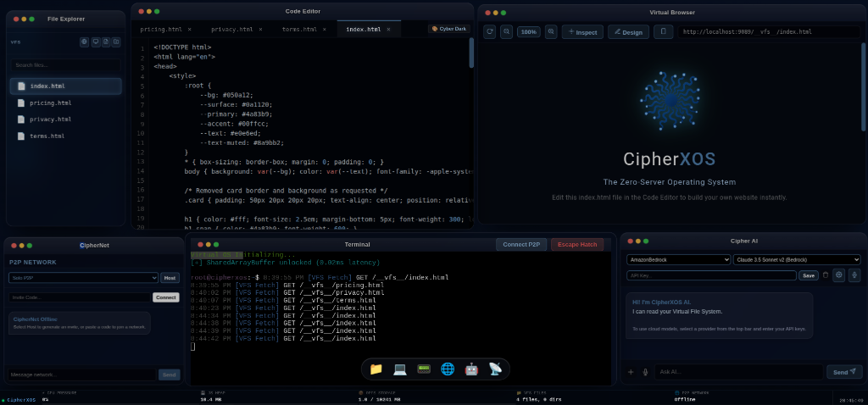Open index.html in the File Explorer

click(66, 86)
